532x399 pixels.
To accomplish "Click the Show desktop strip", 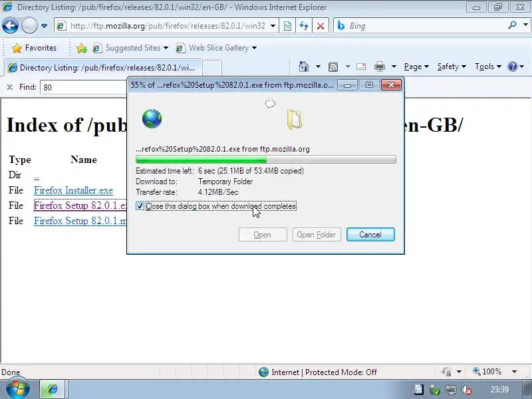I will pyautogui.click(x=527, y=389).
